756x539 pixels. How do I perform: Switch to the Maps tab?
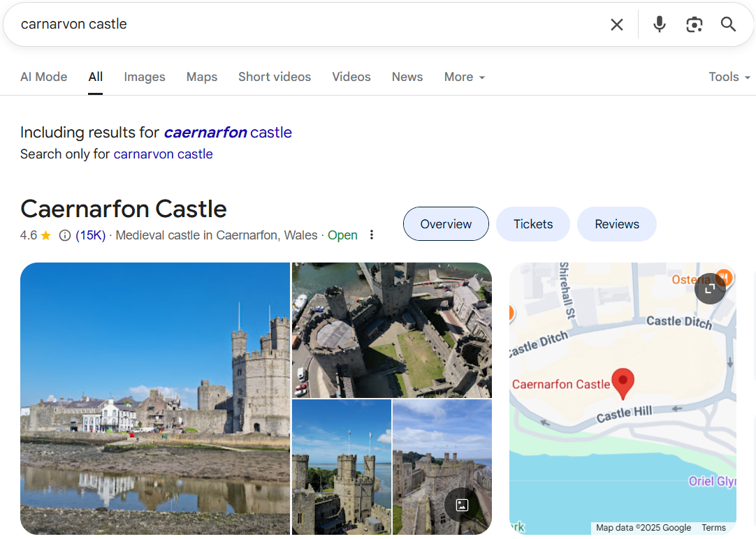tap(202, 77)
